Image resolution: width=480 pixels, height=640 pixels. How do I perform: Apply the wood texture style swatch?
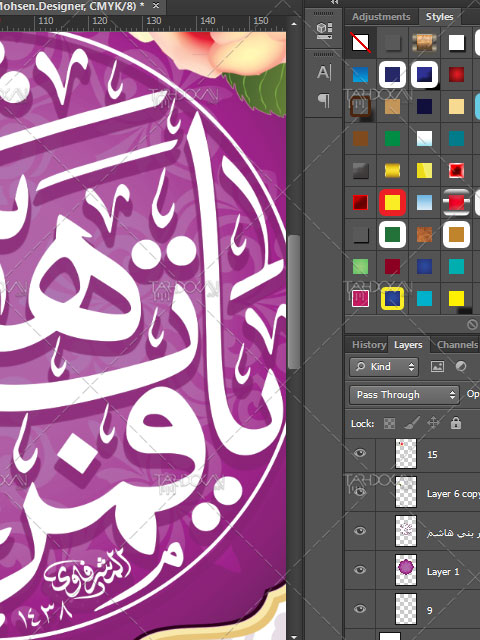click(424, 42)
